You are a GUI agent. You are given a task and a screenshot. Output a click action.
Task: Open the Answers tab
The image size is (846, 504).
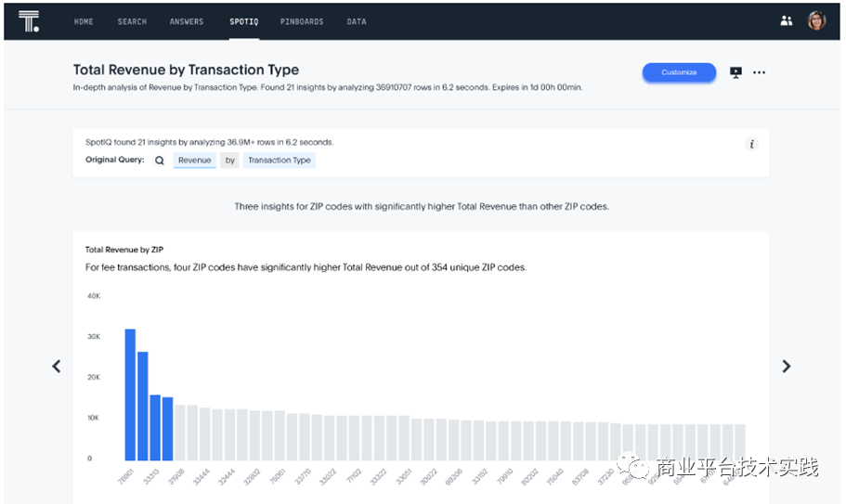[x=187, y=21]
